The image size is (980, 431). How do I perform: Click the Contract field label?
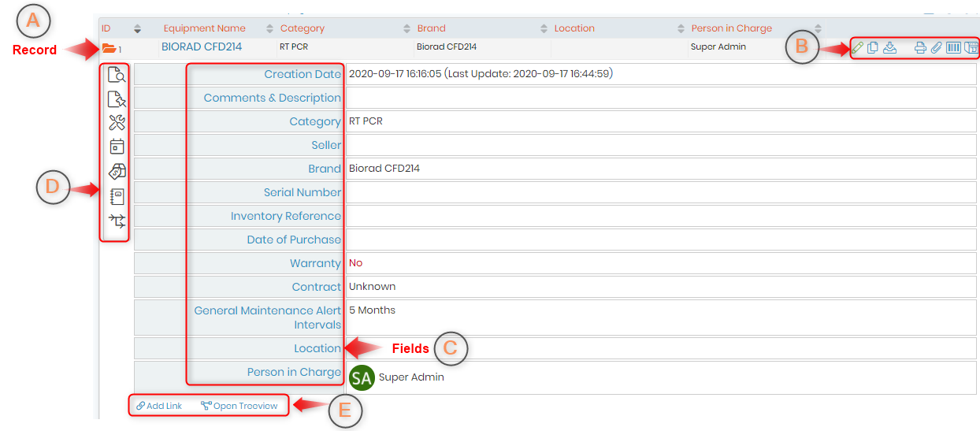(x=317, y=287)
